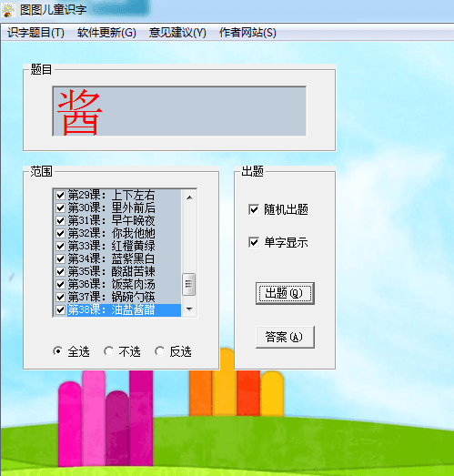The width and height of the screenshot is (454, 476).
Task: Uncheck the 第38课 checkbox
Action: (60, 309)
